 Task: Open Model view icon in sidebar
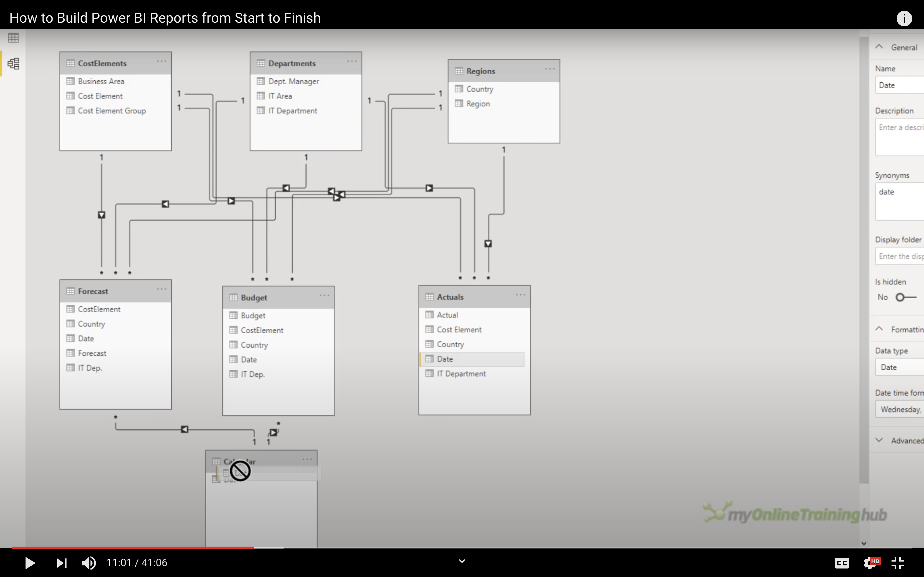(x=13, y=63)
